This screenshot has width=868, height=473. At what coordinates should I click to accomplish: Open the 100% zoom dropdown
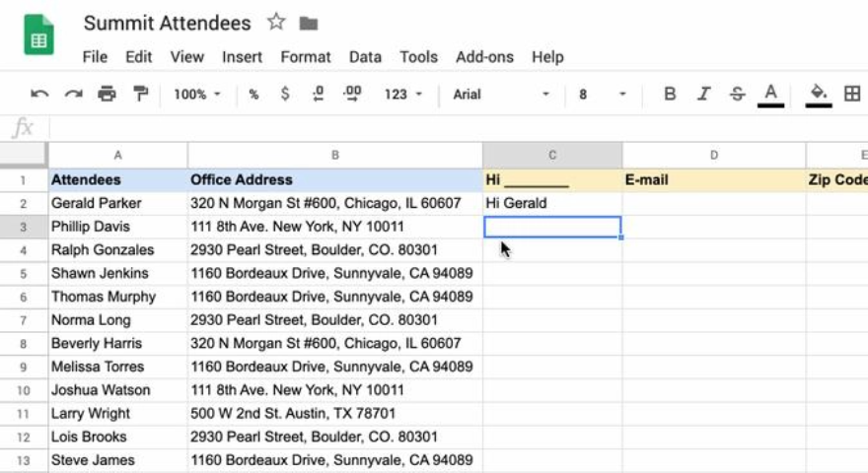[197, 95]
